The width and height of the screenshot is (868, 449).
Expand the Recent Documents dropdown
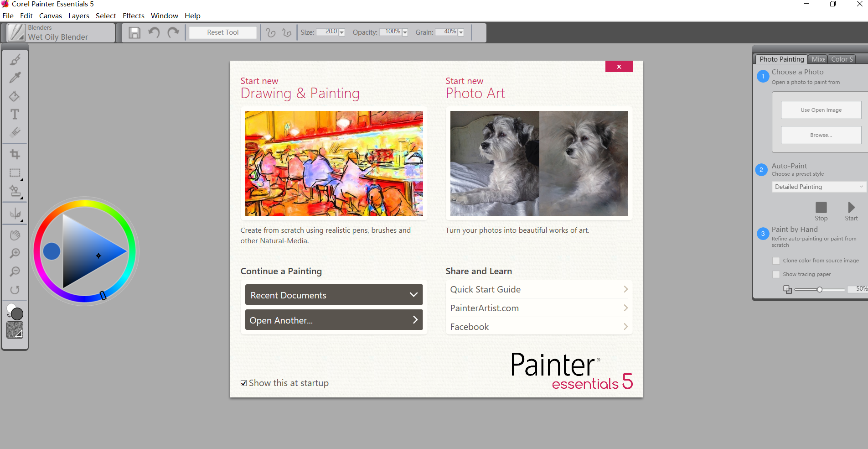click(334, 295)
